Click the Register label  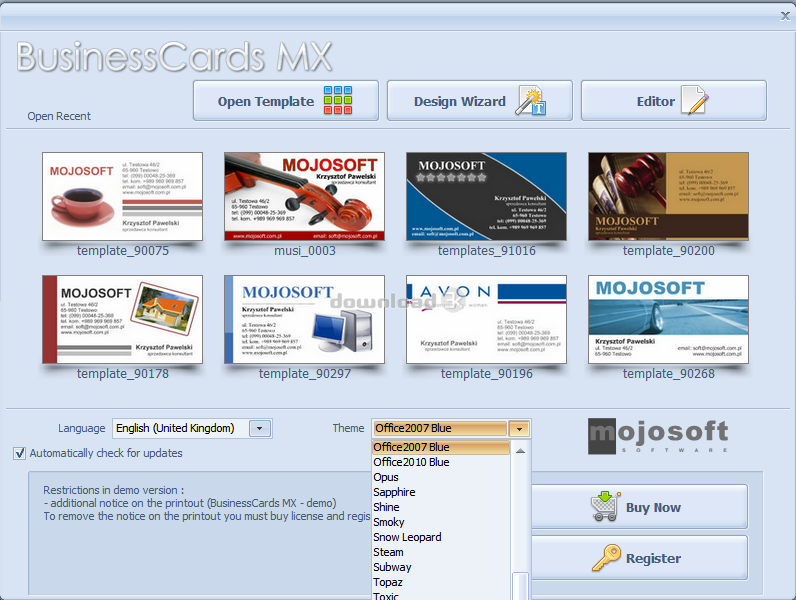653,558
